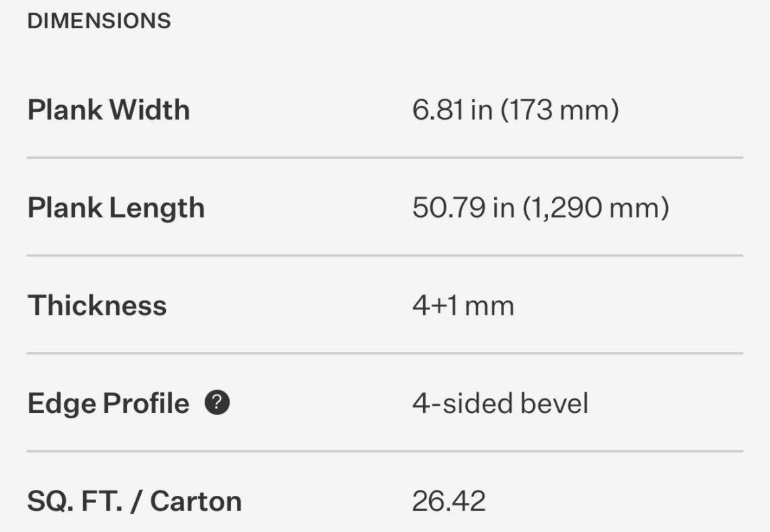Click the (1,290 mm) metric length
770x532 pixels.
click(596, 208)
